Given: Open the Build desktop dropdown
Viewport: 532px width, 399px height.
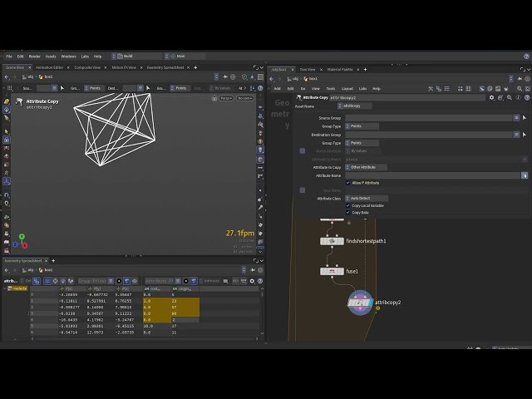Looking at the screenshot, I should click(136, 56).
